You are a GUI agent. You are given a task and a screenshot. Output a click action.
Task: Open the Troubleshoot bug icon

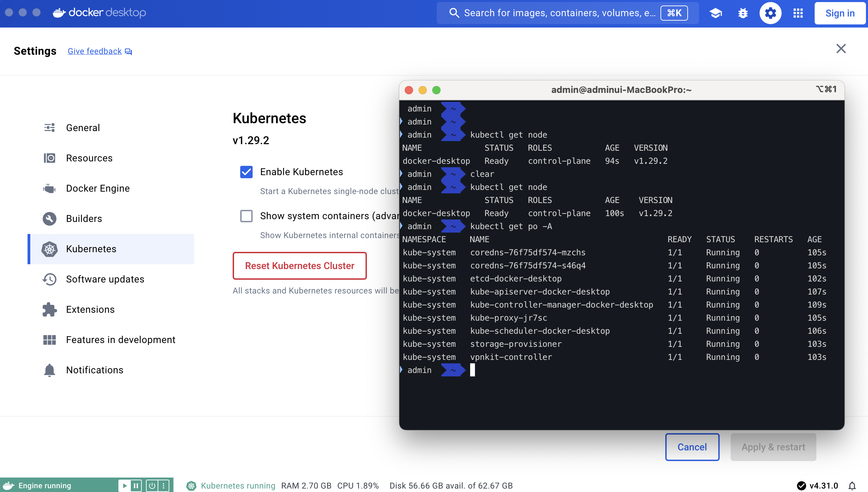[743, 13]
